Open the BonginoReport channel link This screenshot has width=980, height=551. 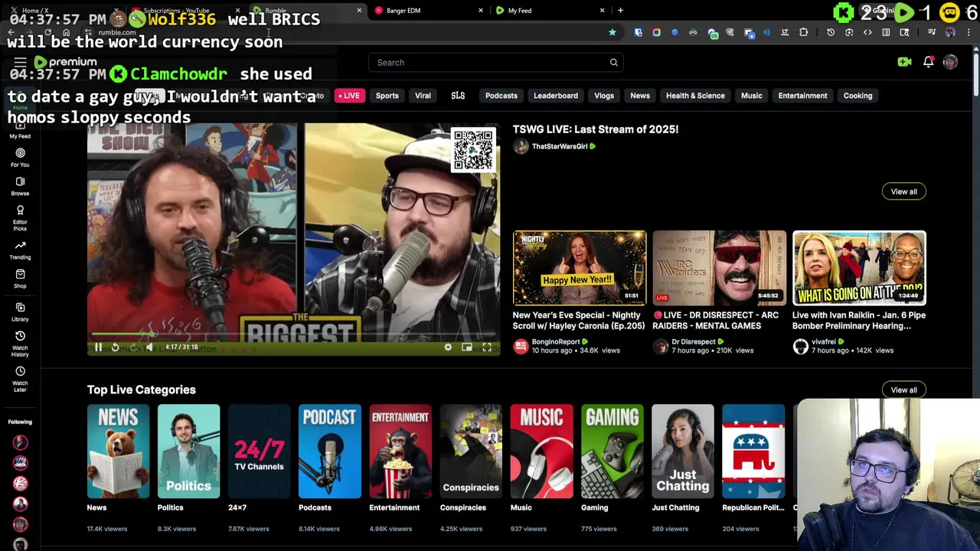tap(556, 341)
